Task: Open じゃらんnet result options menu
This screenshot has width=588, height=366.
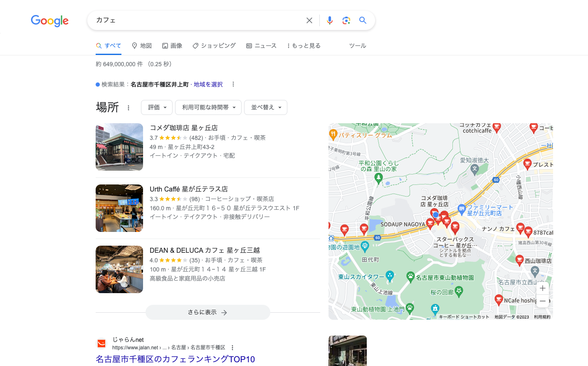Action: coord(232,348)
